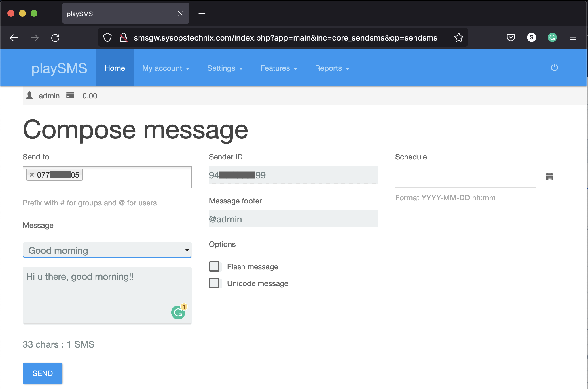The width and height of the screenshot is (588, 389).
Task: Click the insecure connection padlock icon
Action: [x=124, y=38]
